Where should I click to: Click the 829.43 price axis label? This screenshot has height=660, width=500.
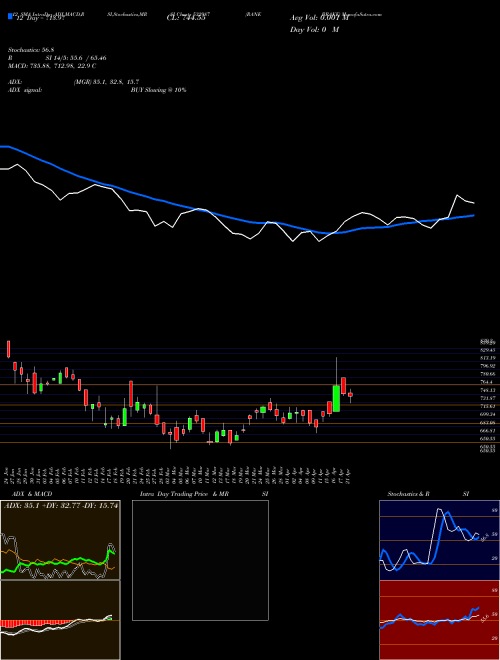tap(487, 350)
